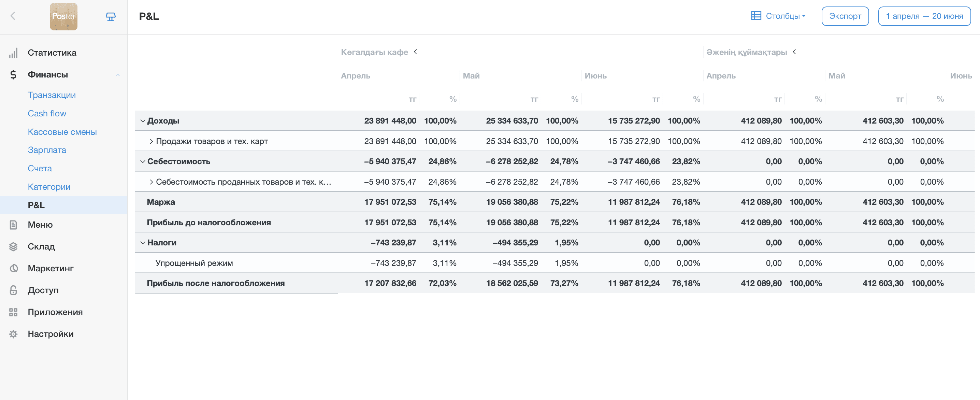
Task: Collapse the Доходы row
Action: coord(143,121)
